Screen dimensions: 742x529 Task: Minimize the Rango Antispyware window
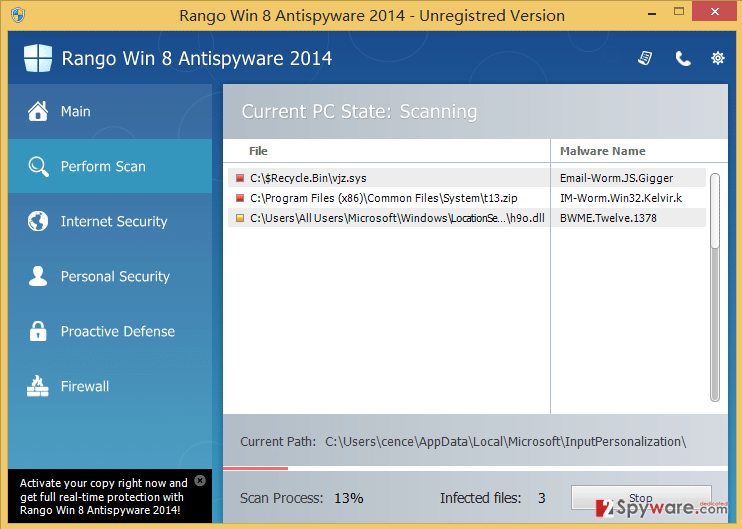click(x=652, y=14)
